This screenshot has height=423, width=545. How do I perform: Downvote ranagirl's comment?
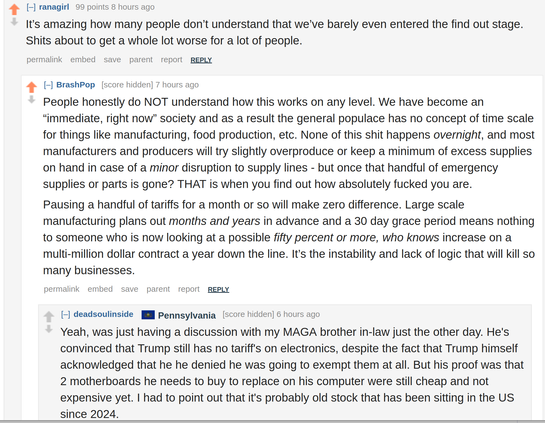(x=14, y=22)
